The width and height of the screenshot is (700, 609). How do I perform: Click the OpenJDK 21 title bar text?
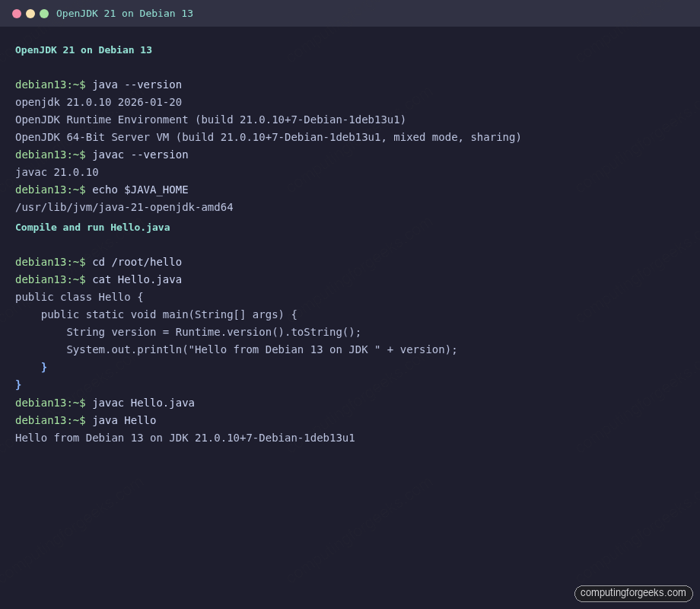[124, 13]
